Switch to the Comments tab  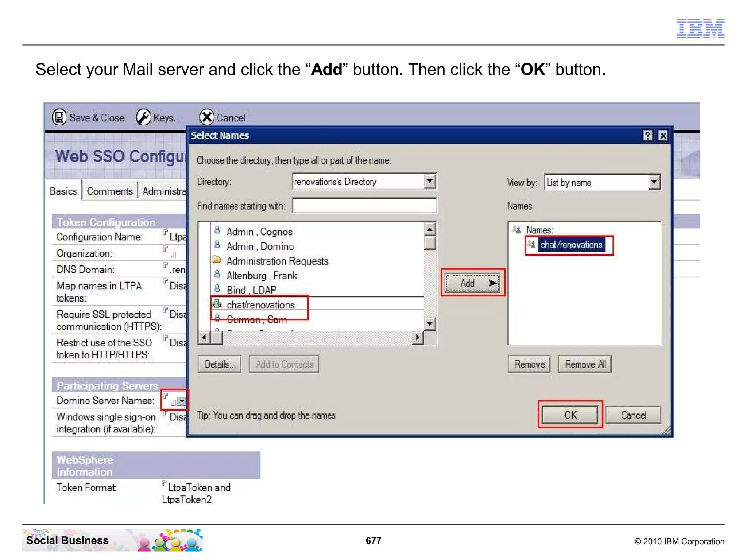(110, 191)
